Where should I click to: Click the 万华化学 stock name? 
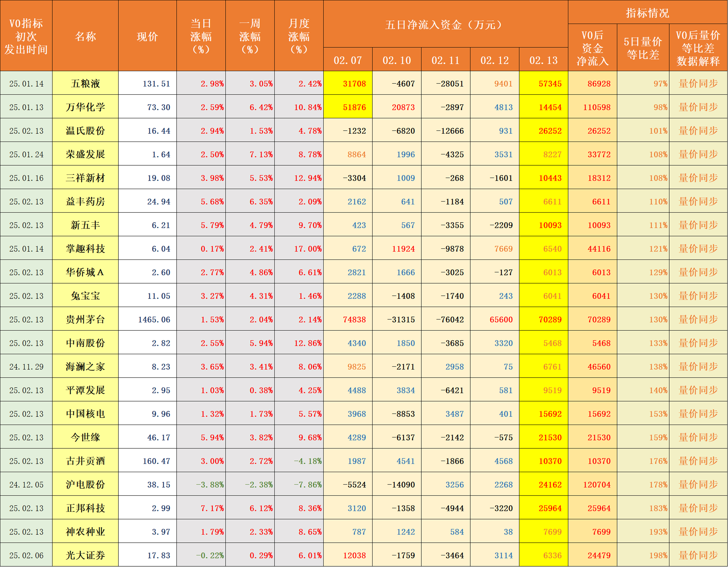pos(85,107)
